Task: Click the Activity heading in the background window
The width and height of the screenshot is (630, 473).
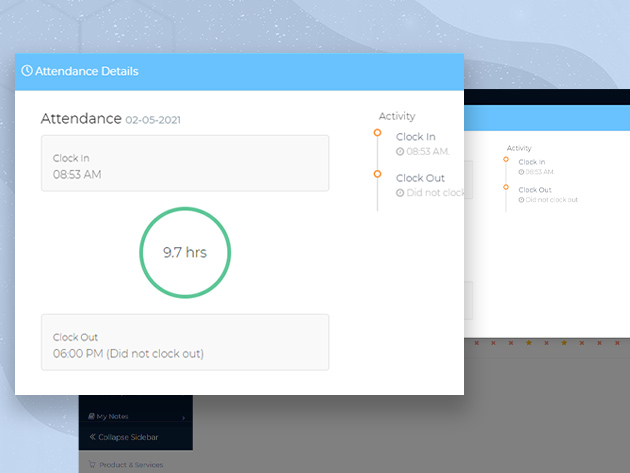Action: click(x=519, y=148)
